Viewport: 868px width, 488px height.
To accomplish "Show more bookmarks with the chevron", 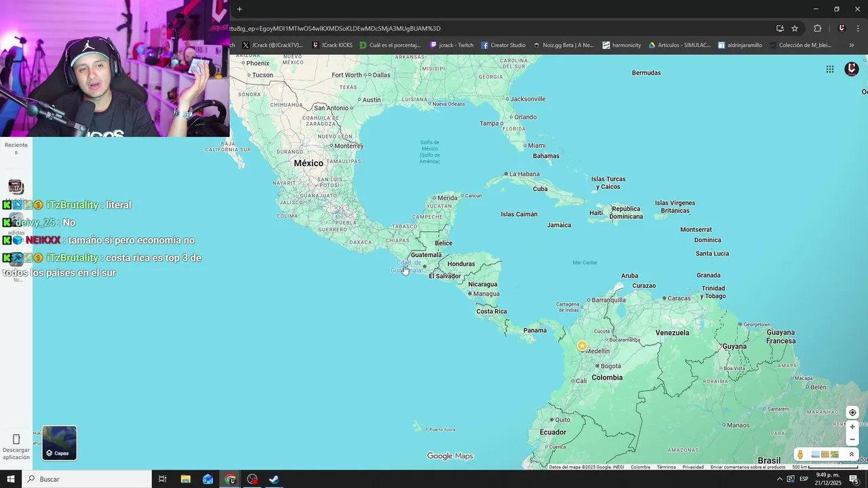I will (x=851, y=45).
